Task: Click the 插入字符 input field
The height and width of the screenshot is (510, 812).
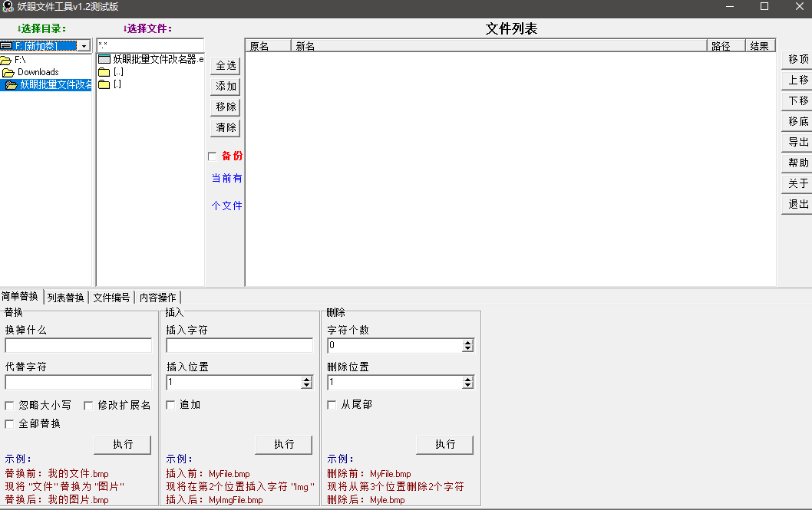Action: 239,346
